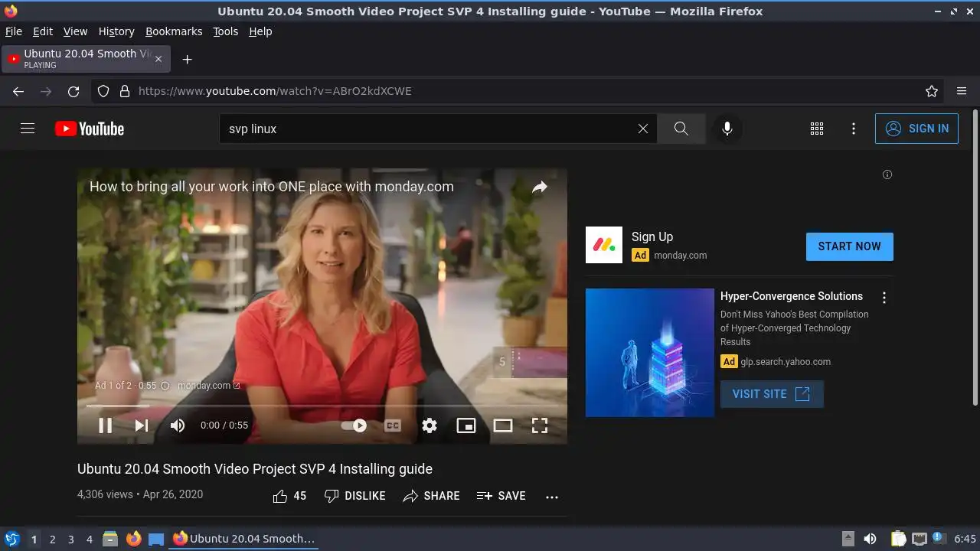Click the DISLIKE button
The image size is (980, 551).
355,496
